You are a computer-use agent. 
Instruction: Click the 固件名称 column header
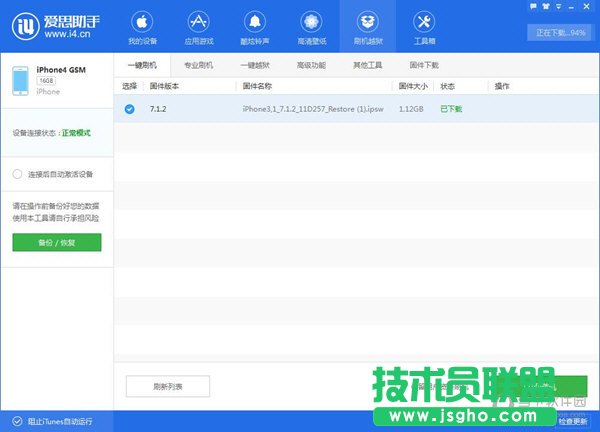pos(257,86)
